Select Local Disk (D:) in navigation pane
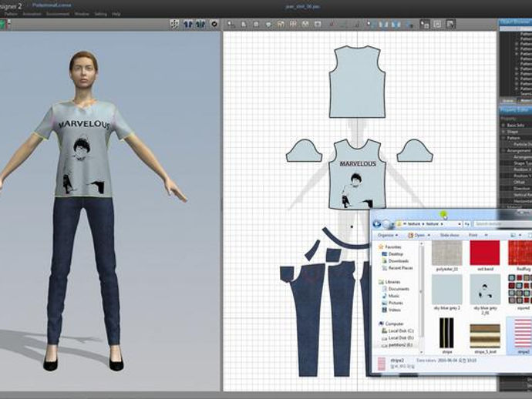Image resolution: width=532 pixels, height=399 pixels. (x=398, y=337)
